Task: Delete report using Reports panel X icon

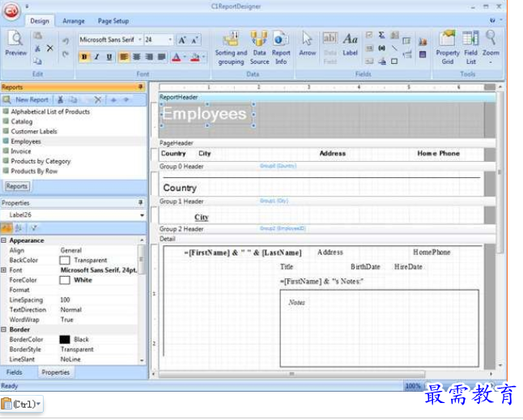Action: tap(97, 100)
